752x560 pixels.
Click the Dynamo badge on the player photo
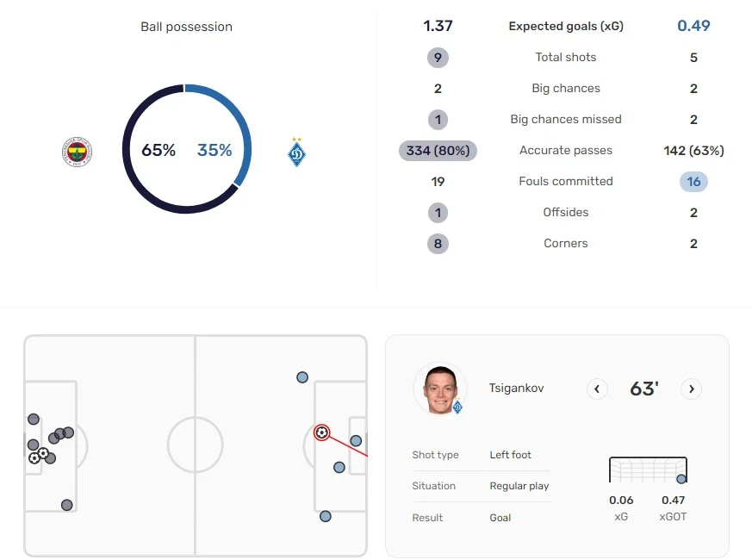click(457, 407)
